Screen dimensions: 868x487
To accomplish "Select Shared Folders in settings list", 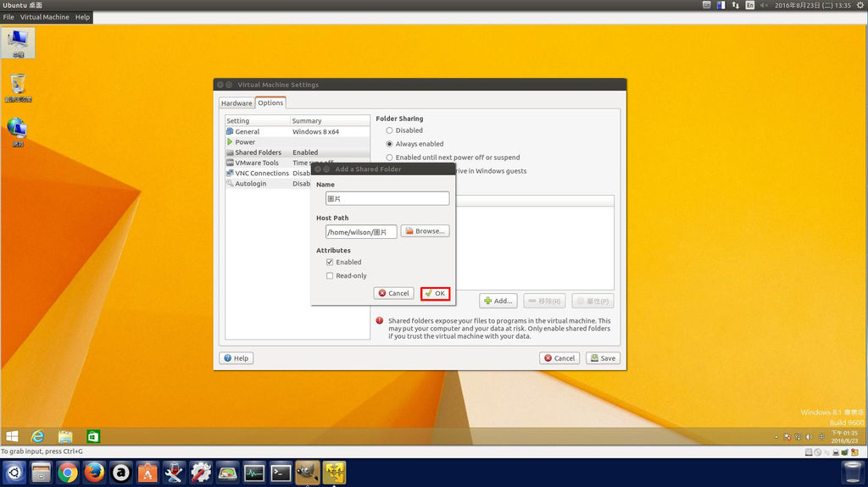I will point(298,152).
